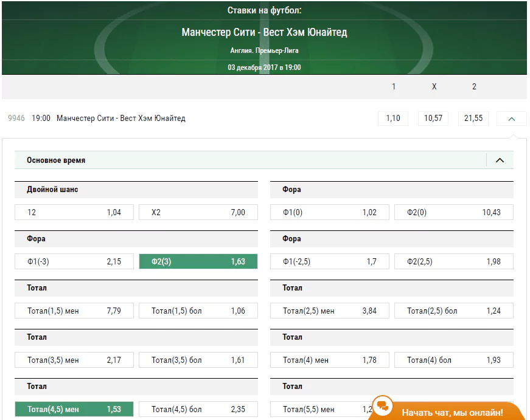Click the Ставки на футбол: heading
This screenshot has height=420, width=530.
tap(264, 10)
